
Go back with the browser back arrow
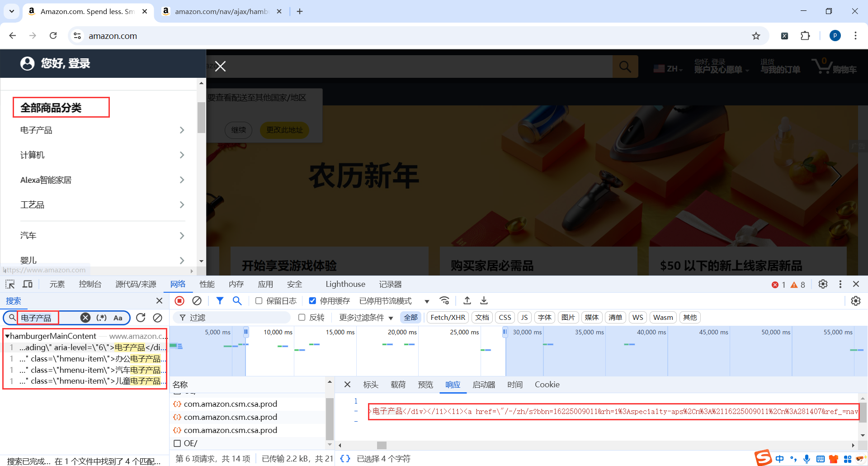(x=13, y=36)
